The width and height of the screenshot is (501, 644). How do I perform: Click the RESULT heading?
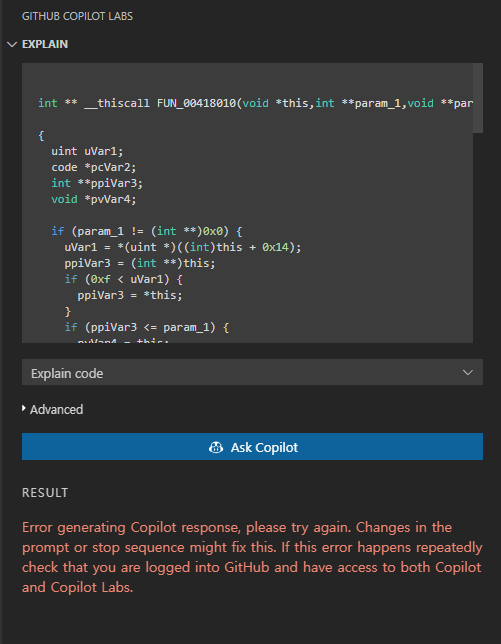(x=45, y=492)
